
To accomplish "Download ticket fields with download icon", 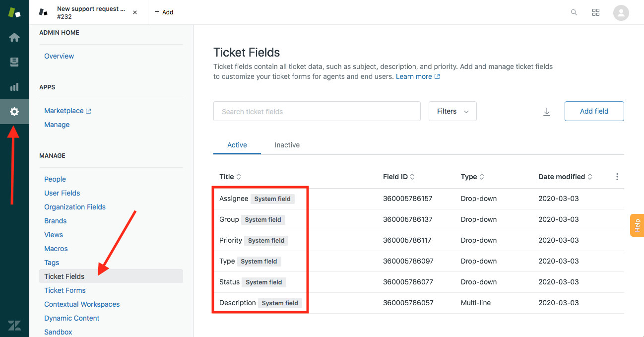I will click(x=547, y=112).
